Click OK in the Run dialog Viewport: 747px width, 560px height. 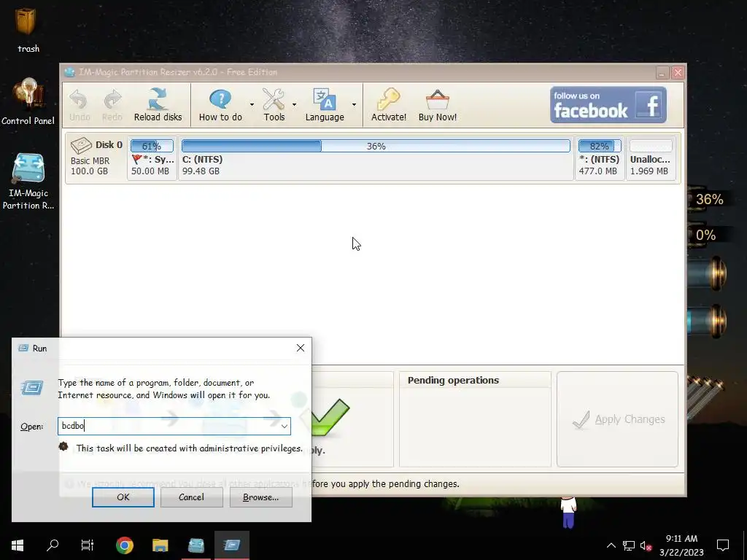(123, 497)
